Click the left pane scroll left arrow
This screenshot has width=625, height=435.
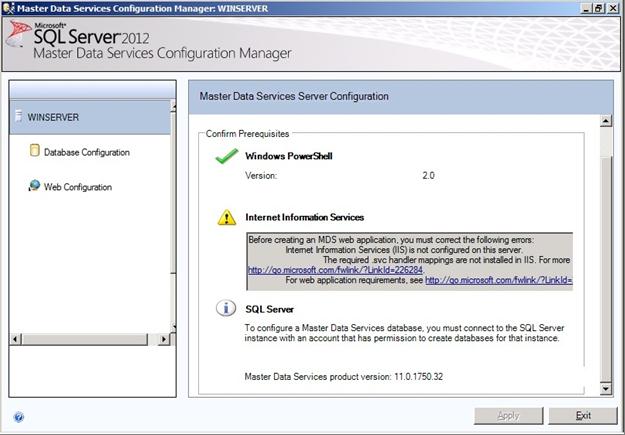(16, 339)
